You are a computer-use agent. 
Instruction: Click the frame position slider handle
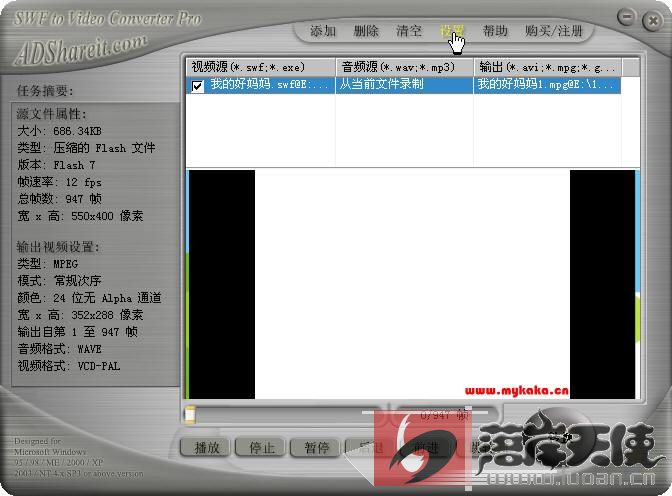(190, 415)
